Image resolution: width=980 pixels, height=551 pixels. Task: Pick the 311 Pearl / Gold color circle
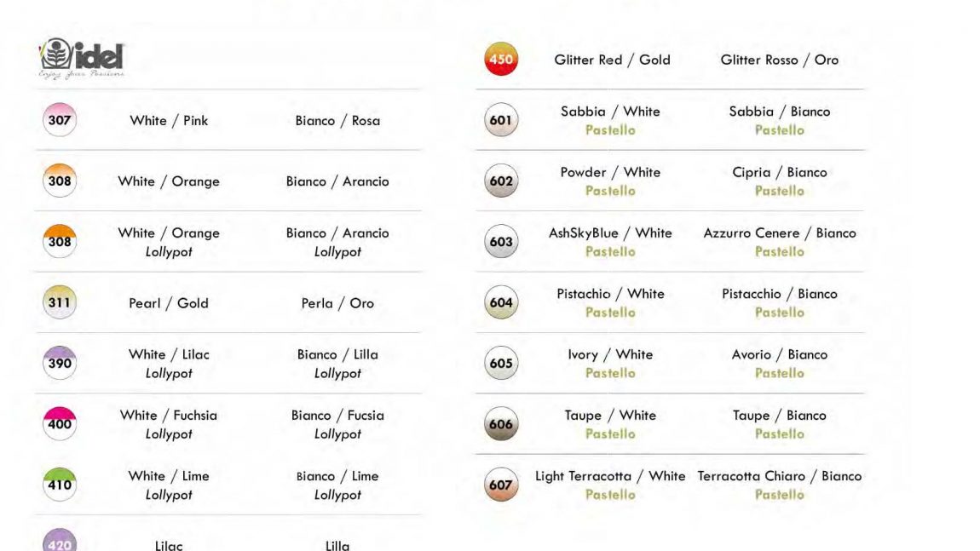pyautogui.click(x=60, y=302)
